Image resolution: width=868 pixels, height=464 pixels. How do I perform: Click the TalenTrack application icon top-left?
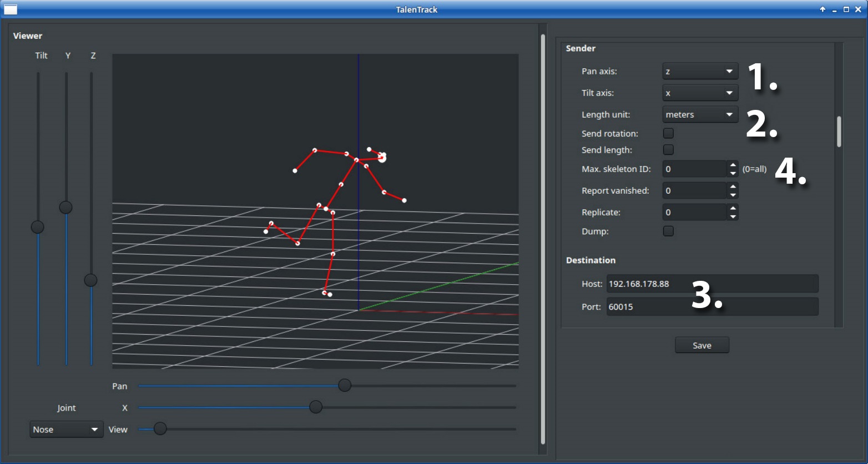(x=10, y=9)
